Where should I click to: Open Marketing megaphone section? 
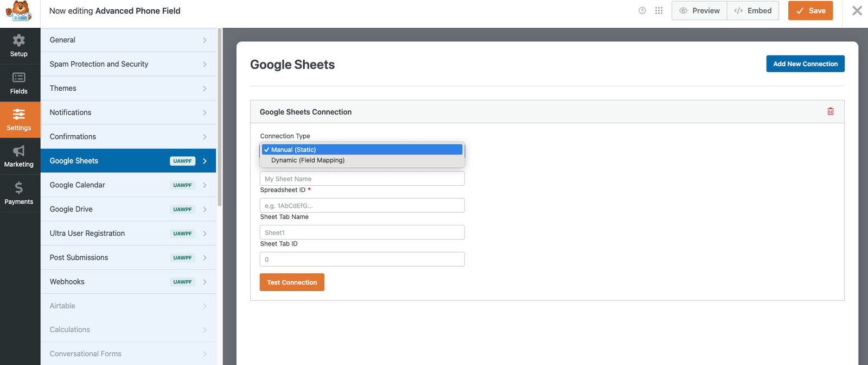[x=19, y=156]
